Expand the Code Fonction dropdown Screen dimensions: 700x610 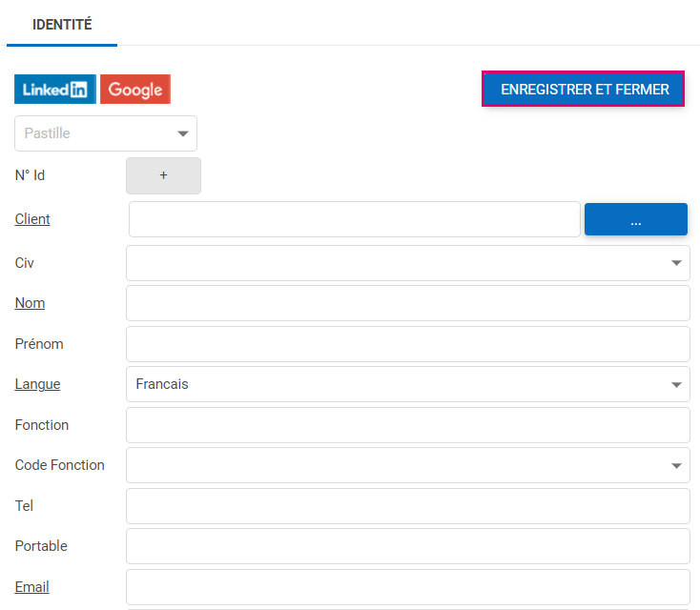(407, 465)
